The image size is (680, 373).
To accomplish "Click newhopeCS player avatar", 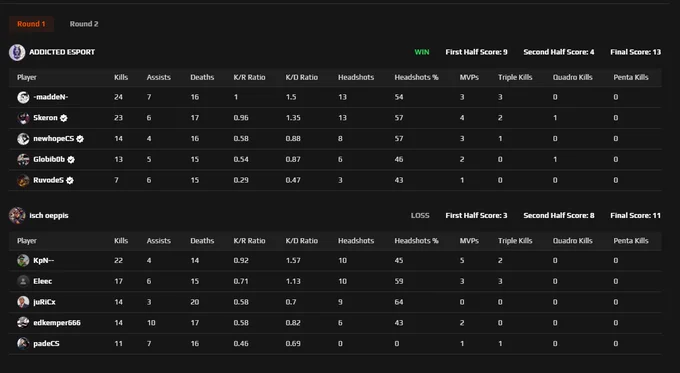I will tap(23, 139).
